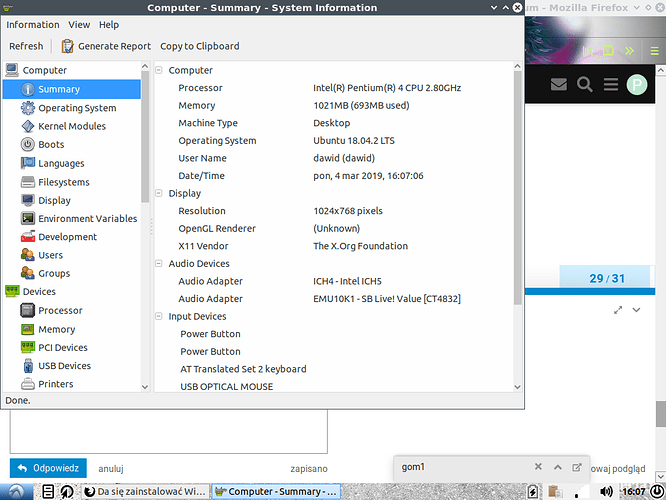Open the Environment Variables terminal icon
666x500 pixels.
click(x=28, y=218)
